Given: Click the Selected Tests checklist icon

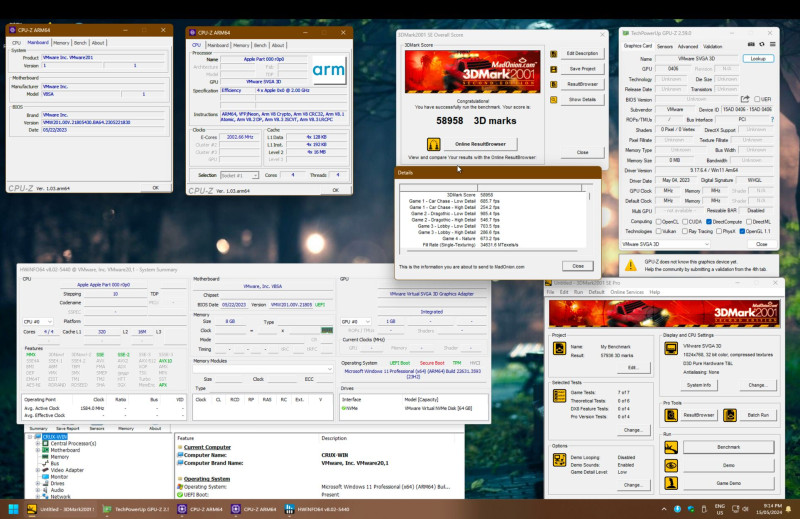Looking at the screenshot, I should tap(559, 396).
